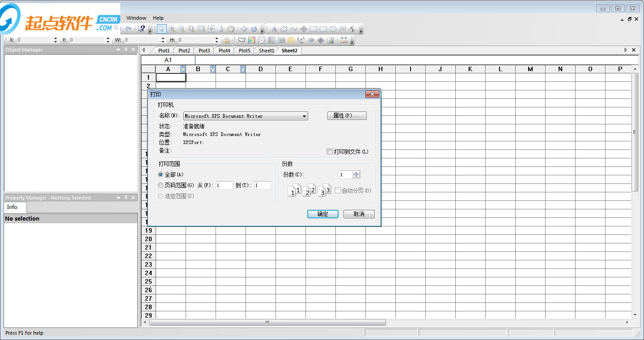The image size is (644, 340).
Task: Click the context help pointer icon
Action: tap(141, 29)
